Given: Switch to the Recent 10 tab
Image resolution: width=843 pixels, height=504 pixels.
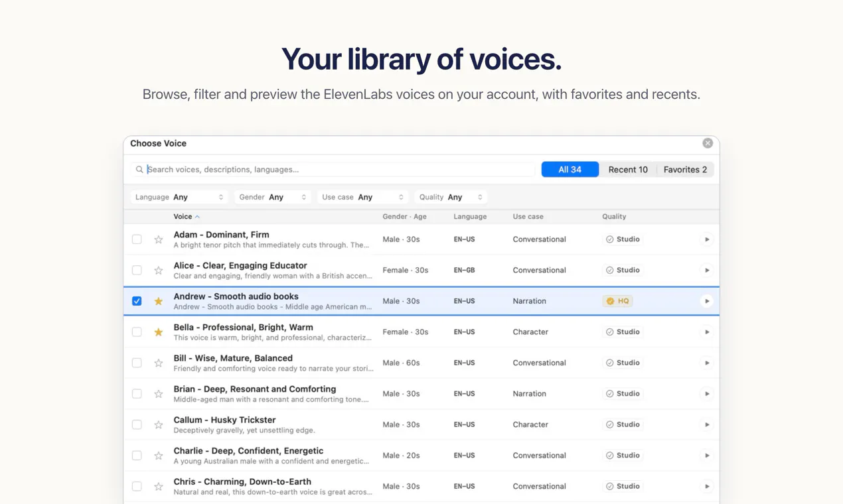Looking at the screenshot, I should 628,170.
